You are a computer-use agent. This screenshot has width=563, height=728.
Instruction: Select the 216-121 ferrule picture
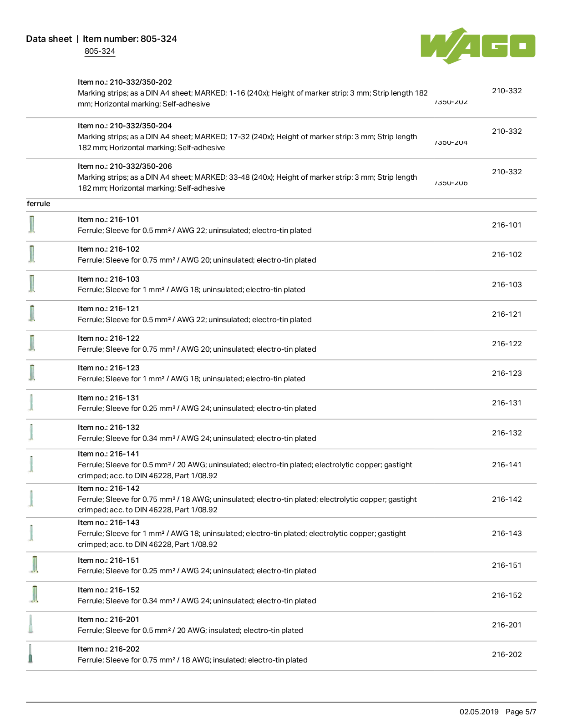32,313
